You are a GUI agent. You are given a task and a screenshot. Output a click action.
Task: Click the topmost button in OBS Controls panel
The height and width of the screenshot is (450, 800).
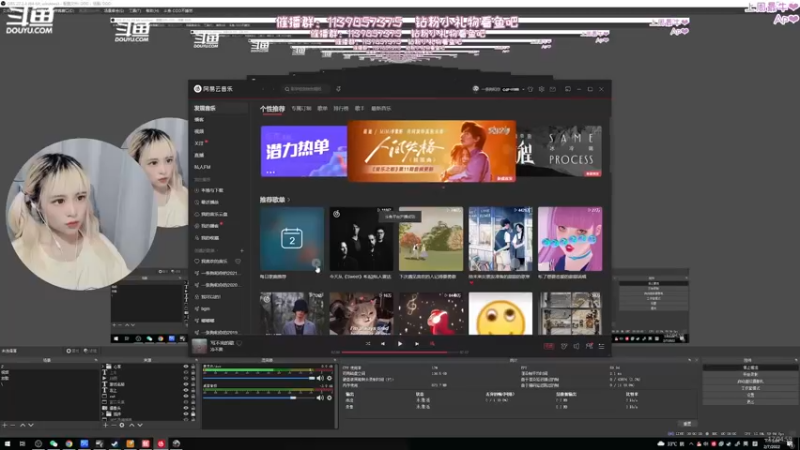[750, 367]
